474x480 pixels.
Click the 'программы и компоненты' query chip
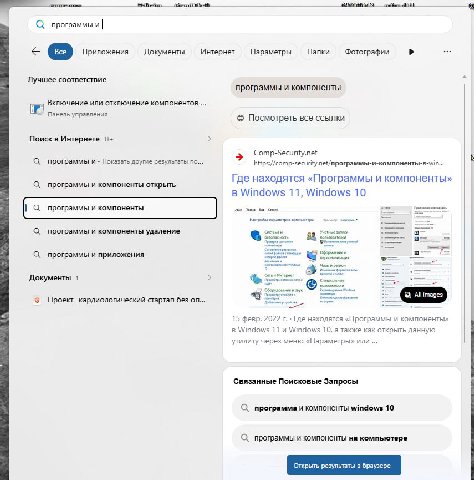(288, 88)
